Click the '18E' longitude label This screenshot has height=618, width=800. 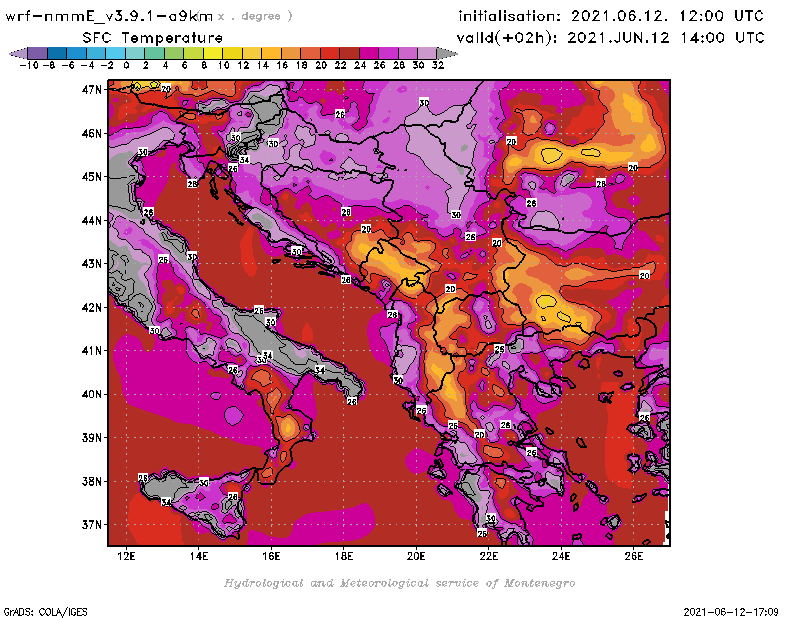(343, 556)
